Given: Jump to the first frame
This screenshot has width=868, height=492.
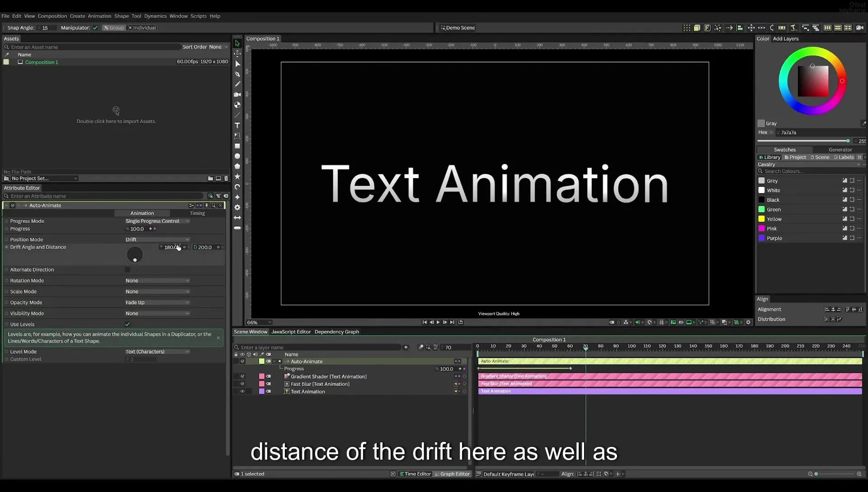Looking at the screenshot, I should [425, 322].
